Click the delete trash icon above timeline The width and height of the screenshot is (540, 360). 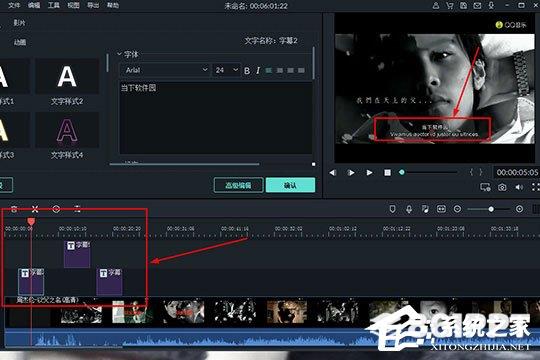tap(14, 209)
